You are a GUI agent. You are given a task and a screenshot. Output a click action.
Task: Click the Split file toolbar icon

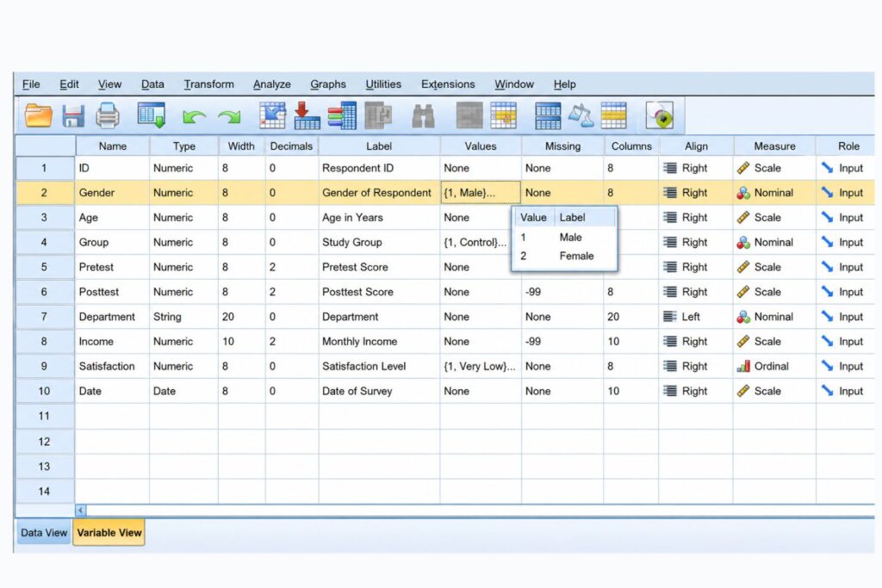[x=547, y=115]
